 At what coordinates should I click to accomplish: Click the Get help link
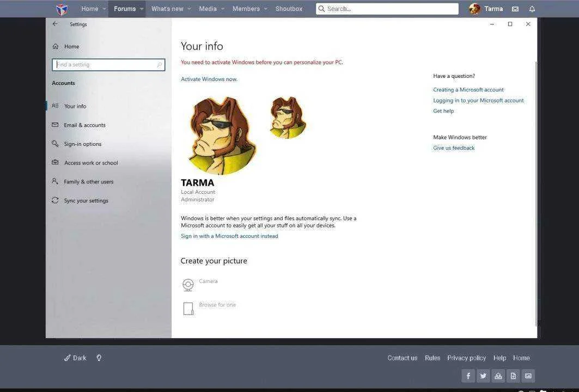443,111
